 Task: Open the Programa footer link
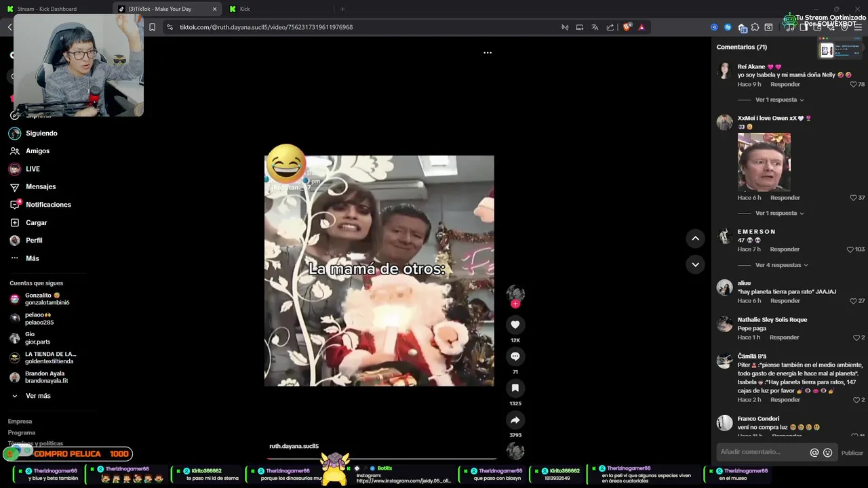click(22, 432)
